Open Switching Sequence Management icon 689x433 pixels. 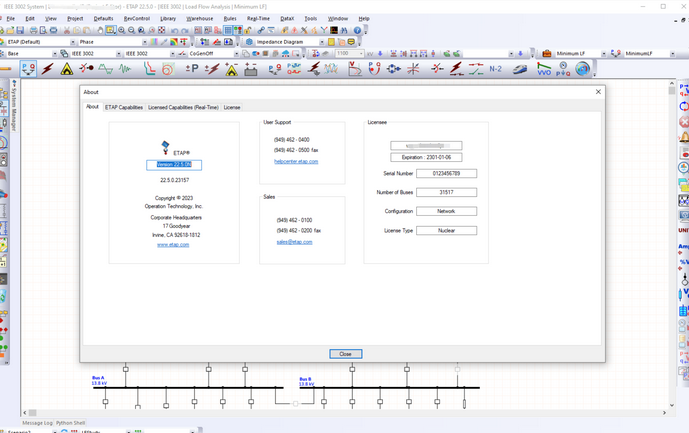click(475, 69)
